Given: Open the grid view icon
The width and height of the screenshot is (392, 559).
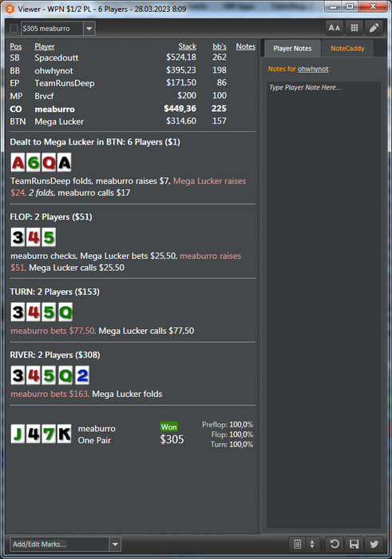Looking at the screenshot, I should point(354,28).
